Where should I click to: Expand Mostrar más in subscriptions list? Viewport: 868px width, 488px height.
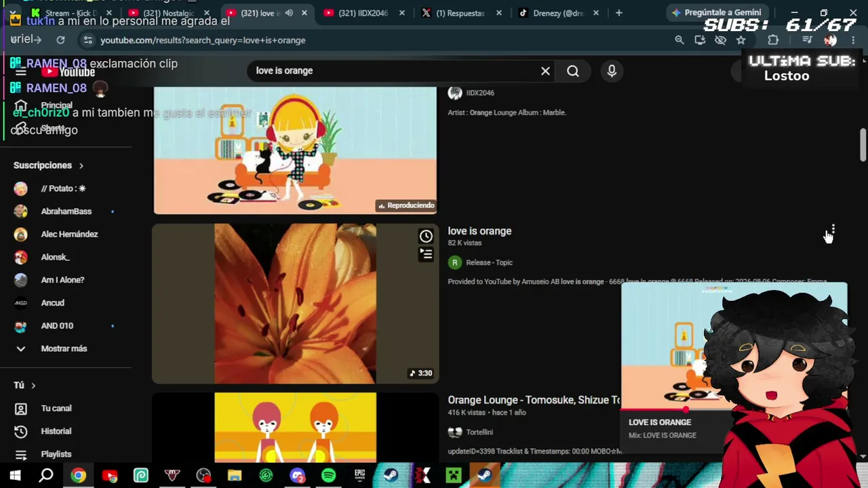(64, 348)
